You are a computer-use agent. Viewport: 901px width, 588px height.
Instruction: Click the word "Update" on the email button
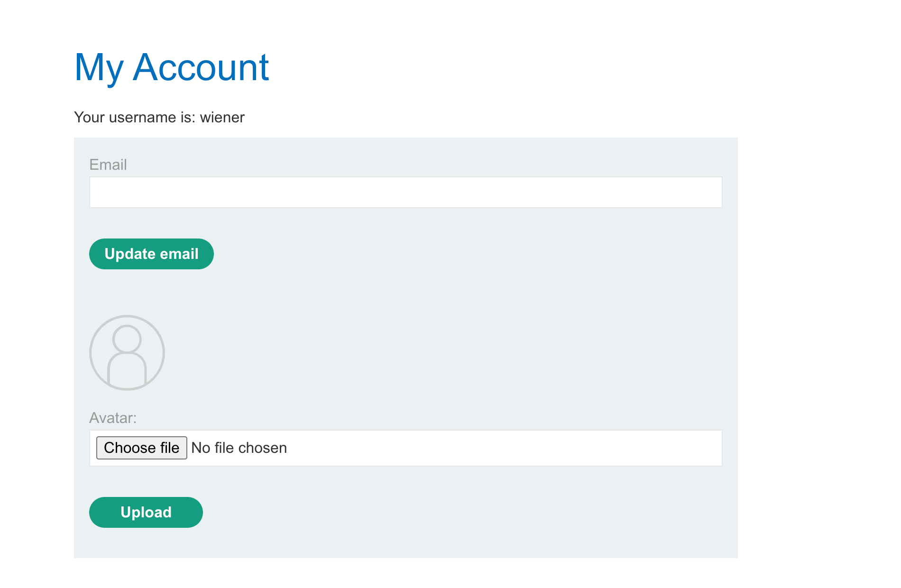[129, 254]
